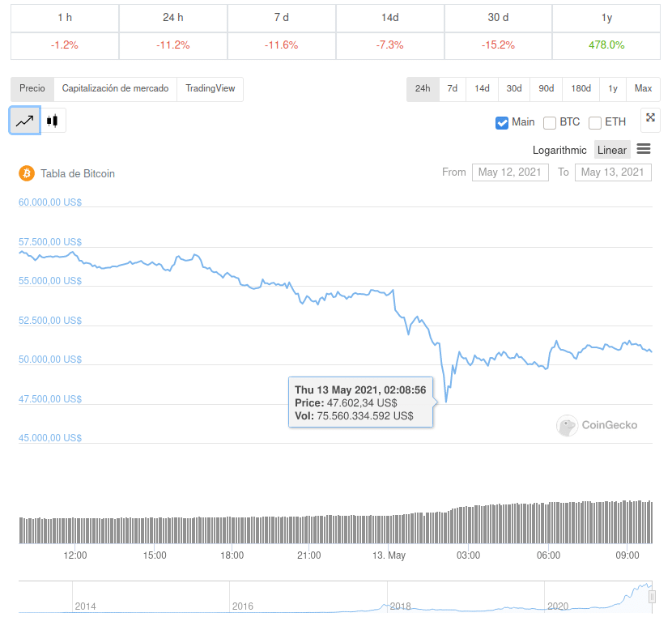Viewport: 672px width, 617px height.
Task: Click the range navigator right handle
Action: [x=652, y=597]
